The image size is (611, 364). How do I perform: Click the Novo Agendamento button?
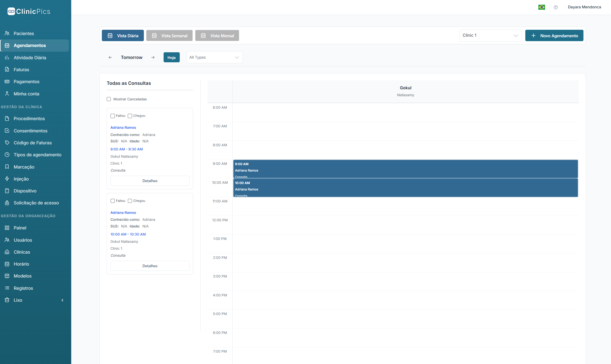[x=554, y=36]
